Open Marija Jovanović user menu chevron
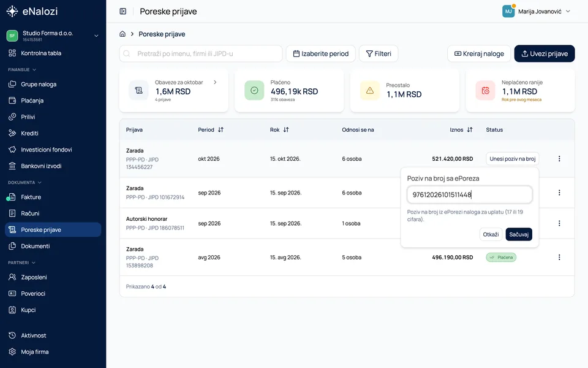Image resolution: width=588 pixels, height=368 pixels. (x=568, y=11)
